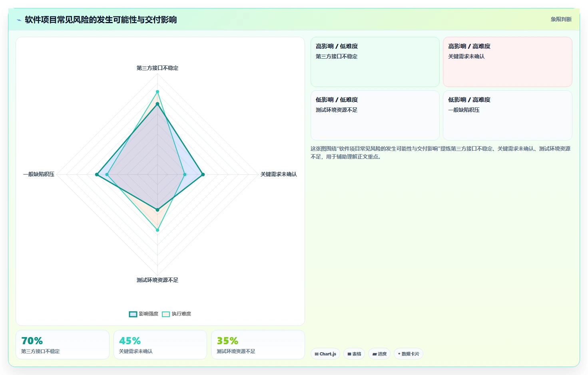Image resolution: width=588 pixels, height=375 pixels.
Task: Click 一般缺陷积压 text in quadrant card
Action: point(464,110)
